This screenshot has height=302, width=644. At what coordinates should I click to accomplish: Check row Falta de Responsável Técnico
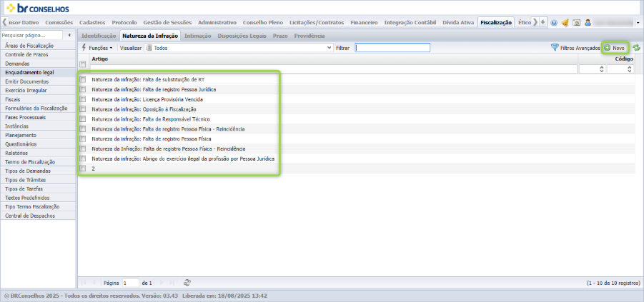(82, 119)
